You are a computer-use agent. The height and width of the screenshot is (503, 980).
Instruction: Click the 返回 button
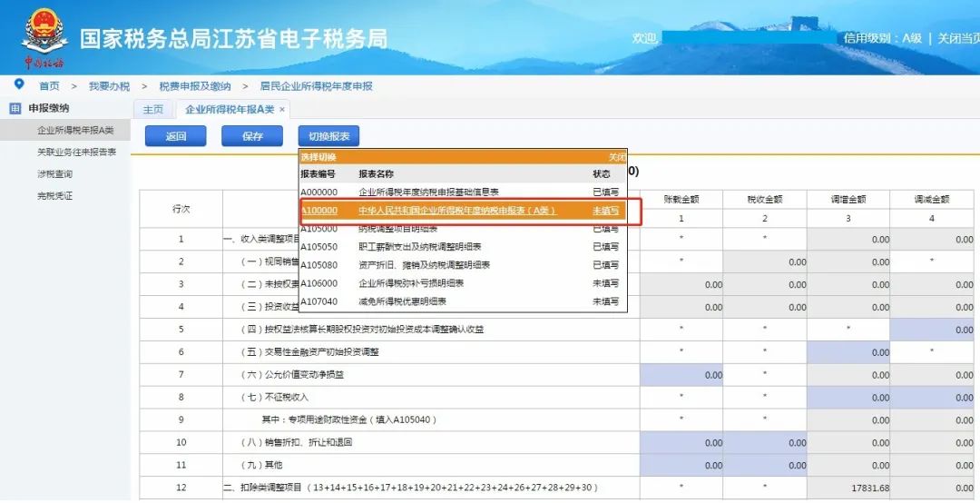click(x=176, y=136)
